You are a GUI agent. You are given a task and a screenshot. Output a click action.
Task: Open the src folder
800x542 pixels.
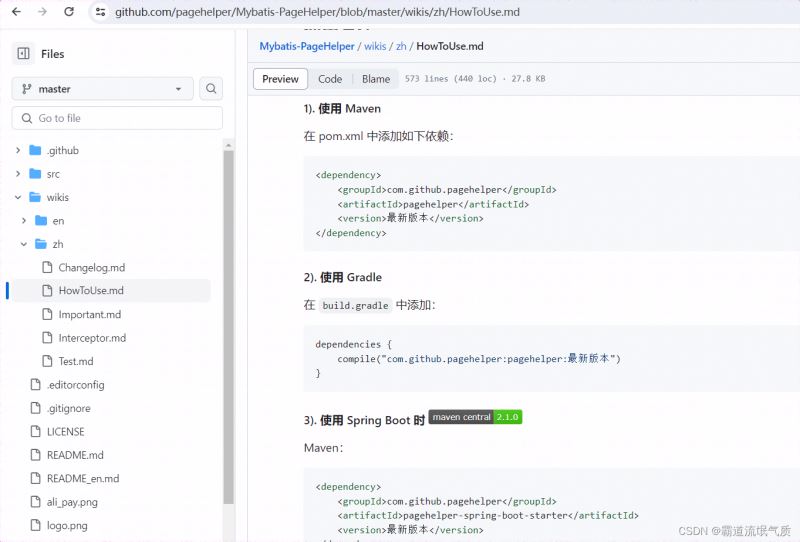tap(53, 174)
